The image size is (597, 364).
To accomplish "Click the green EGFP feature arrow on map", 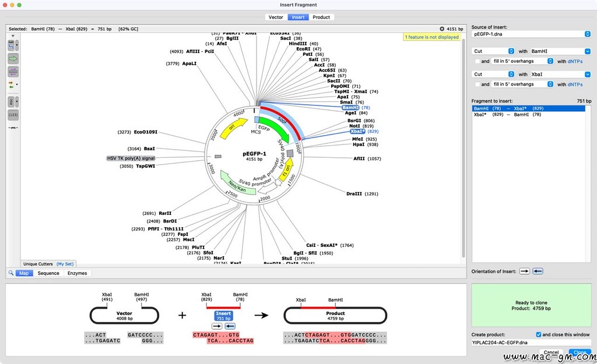I will click(x=276, y=130).
